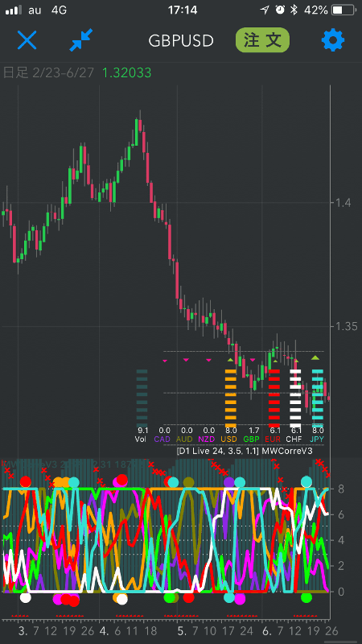The image size is (362, 644).
Task: Tap the alarm clock status icon
Action: [280, 10]
